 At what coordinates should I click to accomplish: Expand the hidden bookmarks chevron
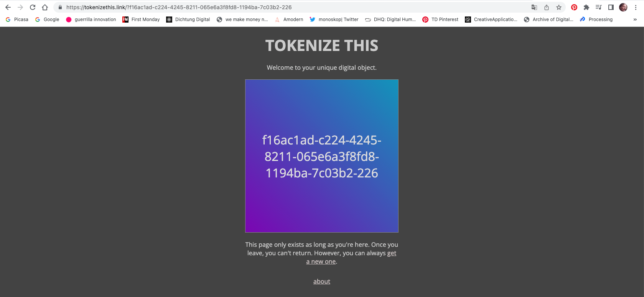pos(635,20)
